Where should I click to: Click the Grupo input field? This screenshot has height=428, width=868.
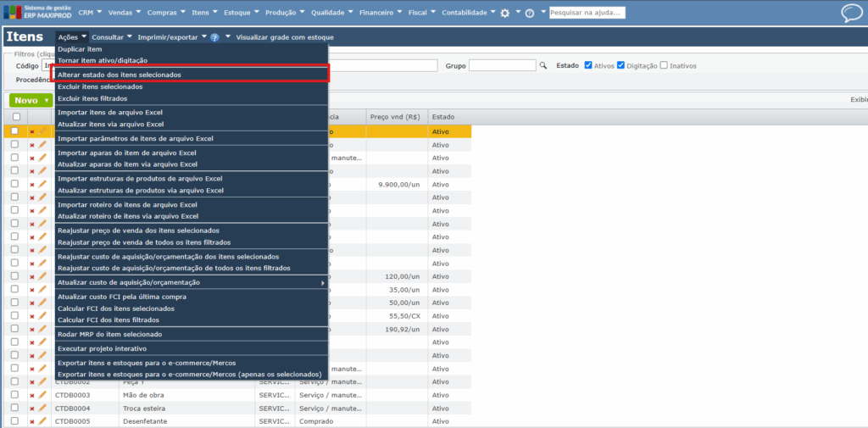click(x=503, y=65)
